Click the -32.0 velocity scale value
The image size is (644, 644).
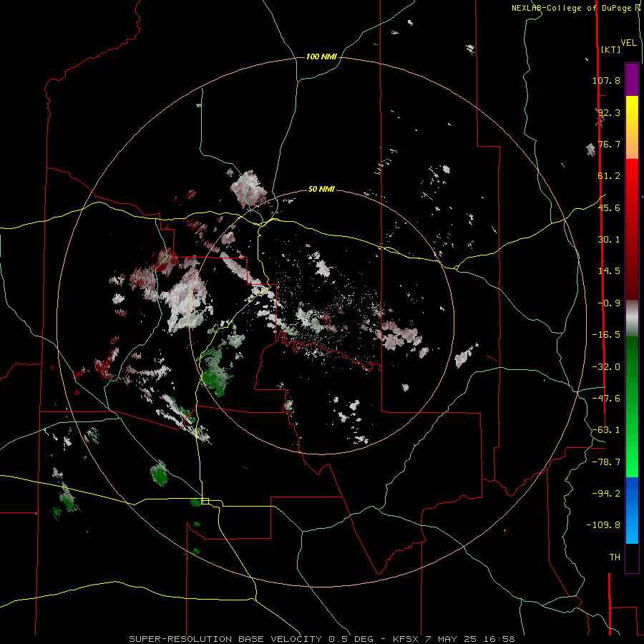click(606, 367)
